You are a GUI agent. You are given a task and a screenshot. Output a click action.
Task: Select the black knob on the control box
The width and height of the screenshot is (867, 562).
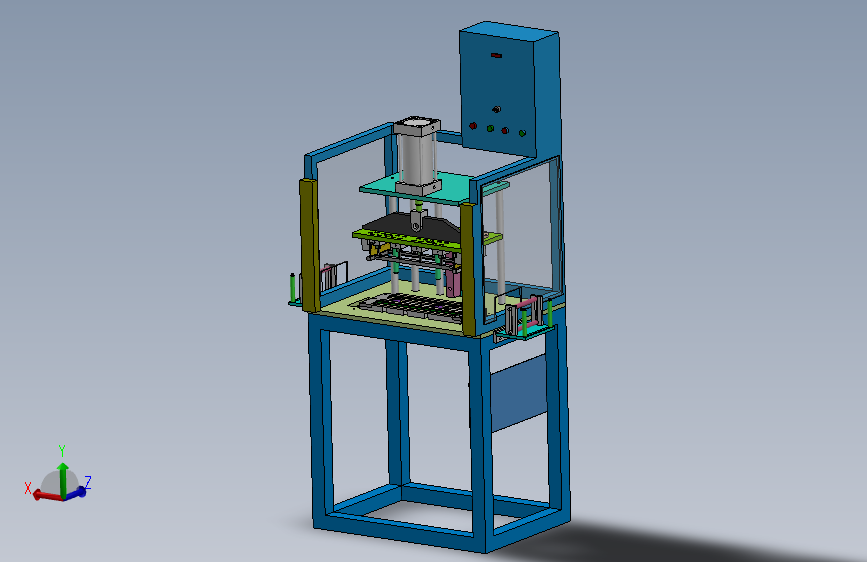tap(496, 110)
